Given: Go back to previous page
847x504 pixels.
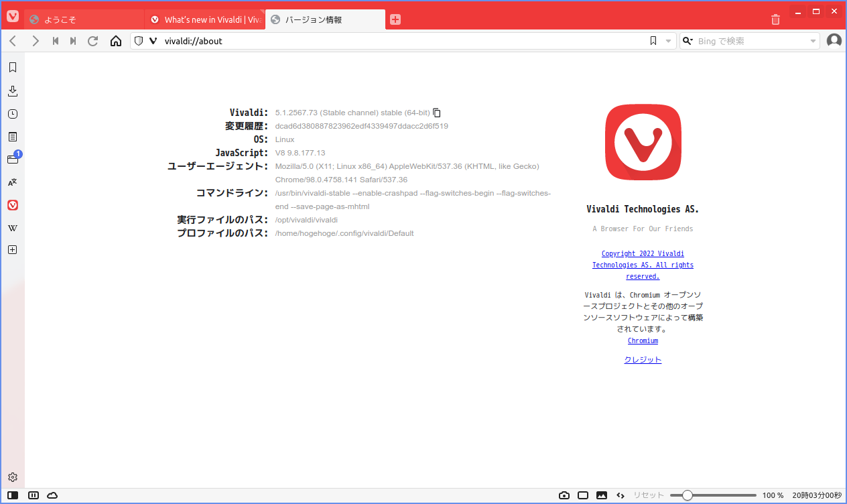Looking at the screenshot, I should click(13, 41).
